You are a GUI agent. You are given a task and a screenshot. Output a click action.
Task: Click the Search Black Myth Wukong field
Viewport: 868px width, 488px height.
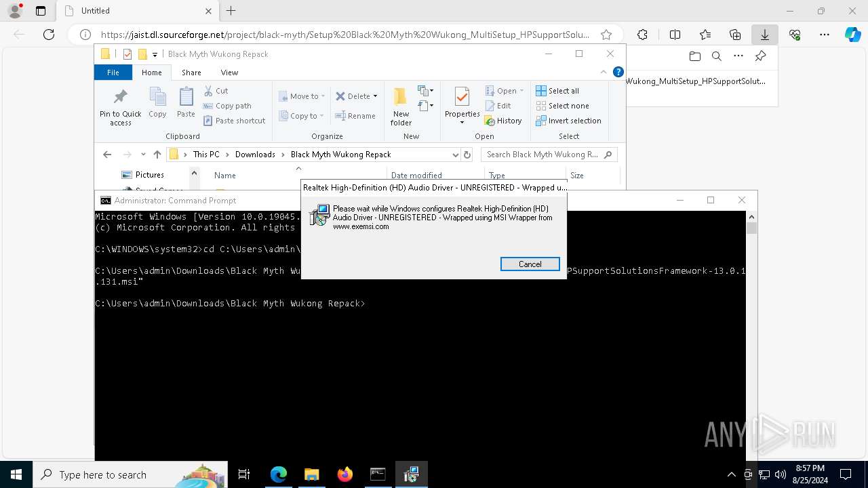coord(549,155)
